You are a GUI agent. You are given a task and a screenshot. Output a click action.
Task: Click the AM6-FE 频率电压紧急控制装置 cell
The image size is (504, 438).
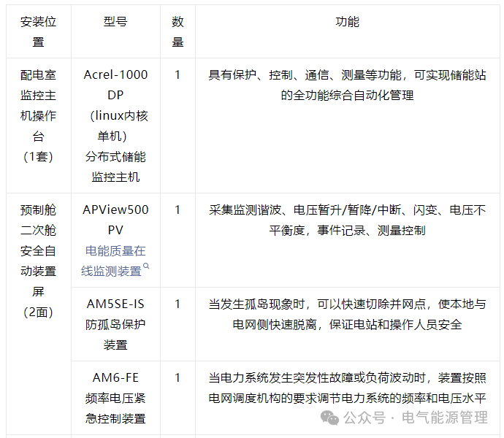(x=115, y=398)
